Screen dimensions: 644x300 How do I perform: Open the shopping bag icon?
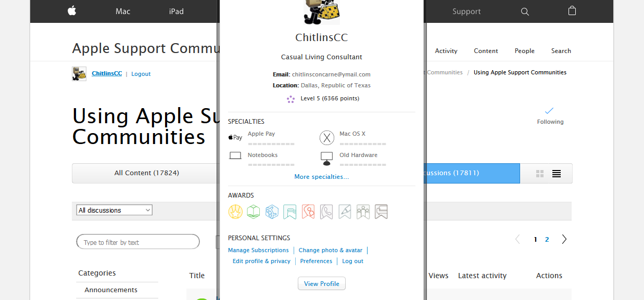coord(572,10)
